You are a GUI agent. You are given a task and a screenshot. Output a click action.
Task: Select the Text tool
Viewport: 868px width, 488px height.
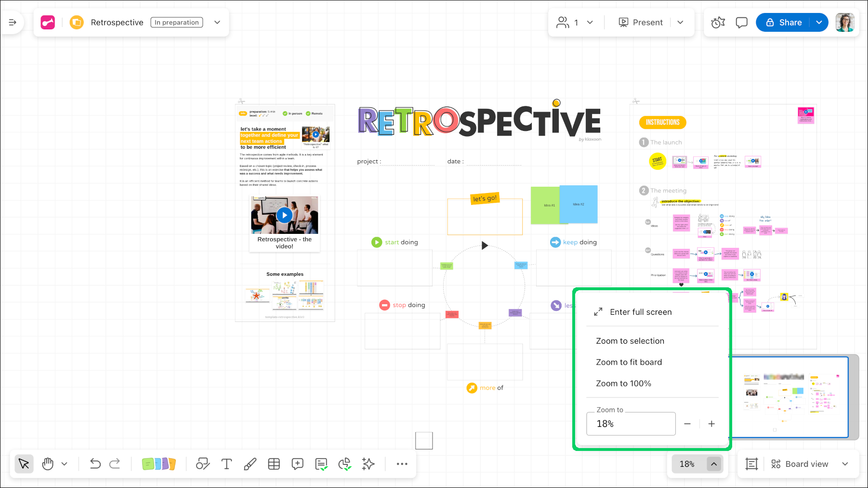(226, 464)
